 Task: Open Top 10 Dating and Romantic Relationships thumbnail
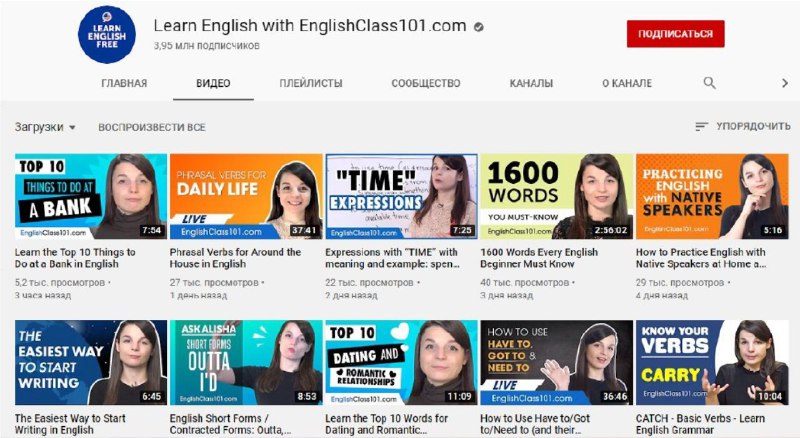click(402, 362)
